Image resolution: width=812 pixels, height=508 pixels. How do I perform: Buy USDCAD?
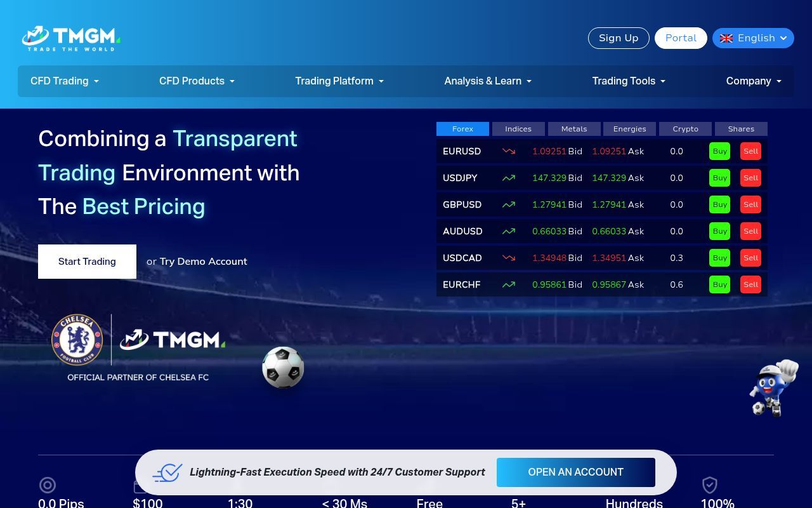tap(719, 258)
